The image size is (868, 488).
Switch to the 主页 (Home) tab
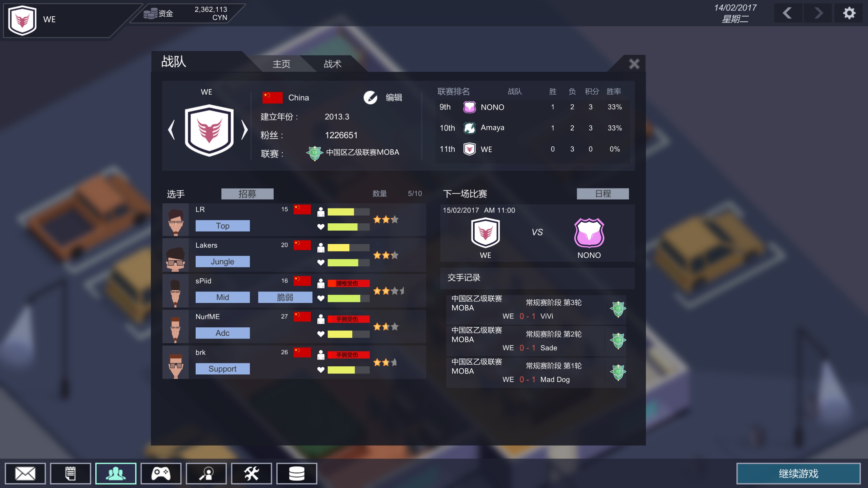tap(282, 64)
